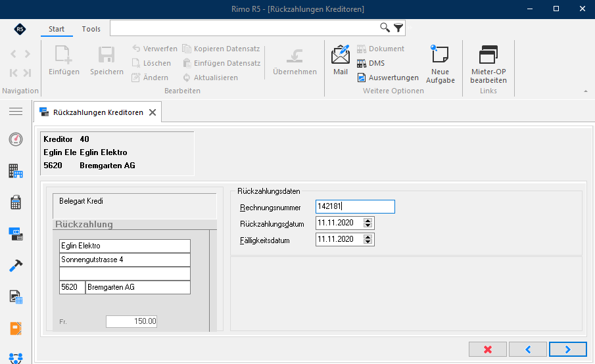Open the Mail option
The image size is (595, 364).
click(x=341, y=60)
